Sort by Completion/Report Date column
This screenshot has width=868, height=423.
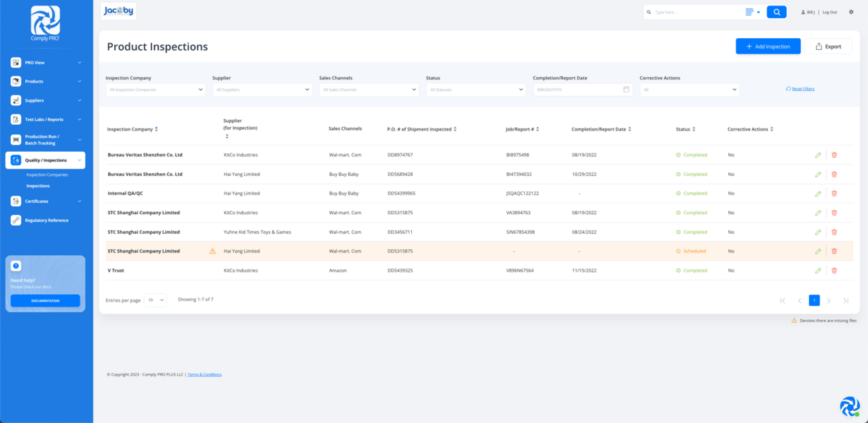pyautogui.click(x=630, y=129)
